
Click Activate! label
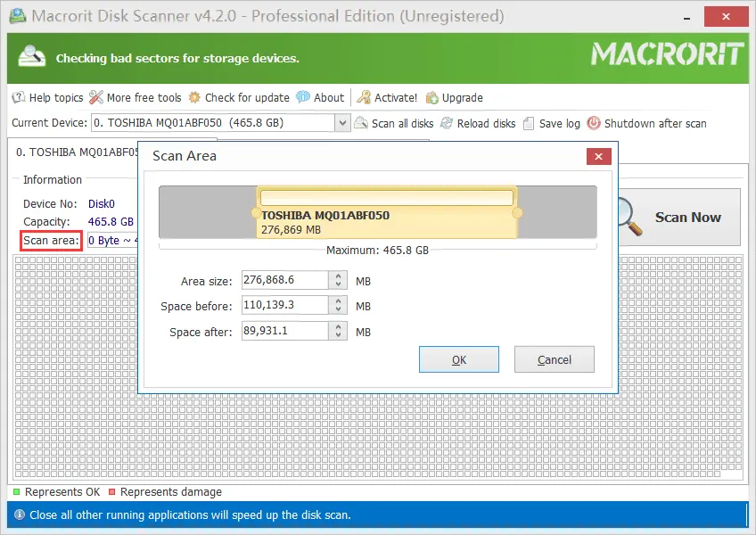point(396,97)
